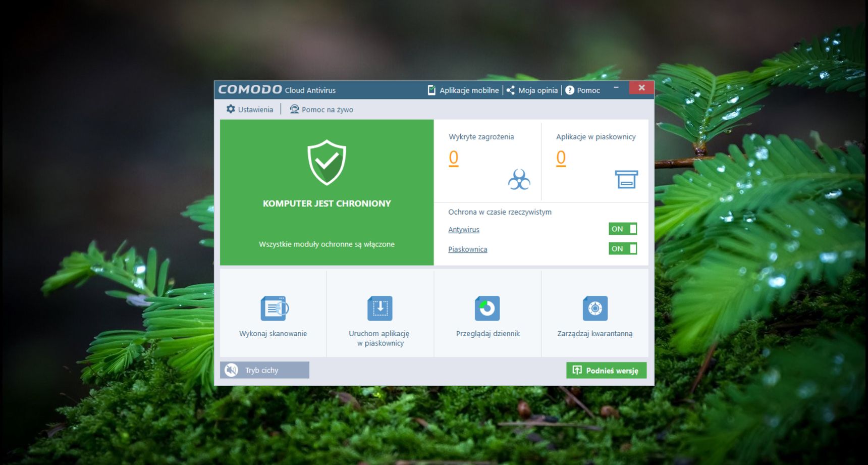The height and width of the screenshot is (465, 868).
Task: Click Uruchom aplikację w piaskownicy label
Action: [x=380, y=338]
